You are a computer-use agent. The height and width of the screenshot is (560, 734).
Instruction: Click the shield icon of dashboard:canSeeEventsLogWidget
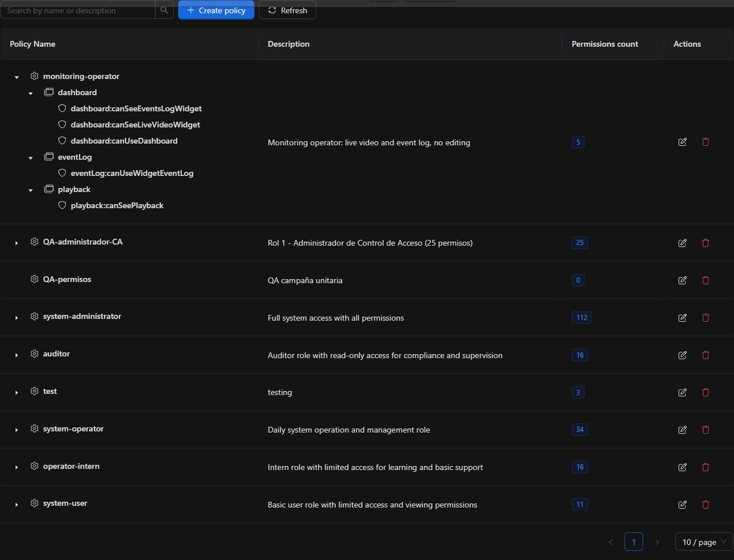click(x=62, y=108)
